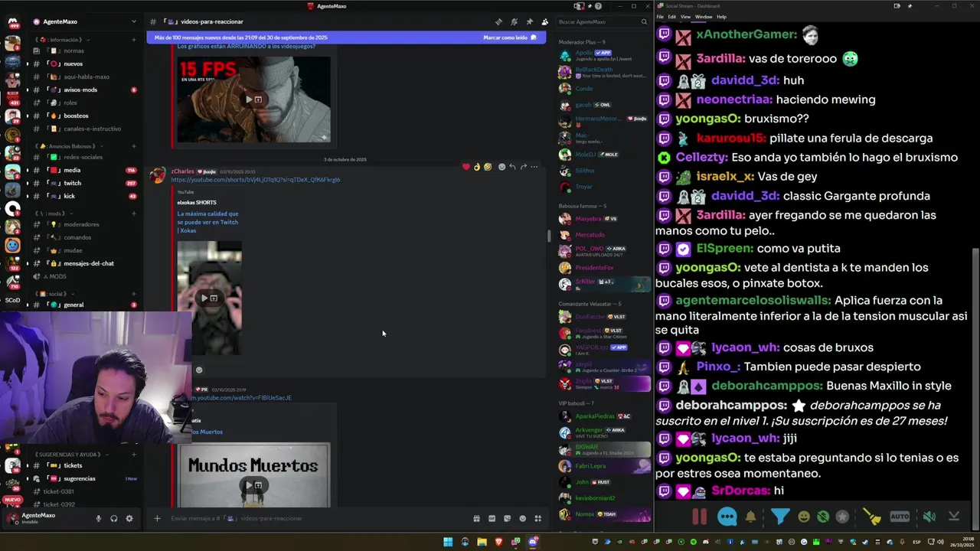Open Help menu in Social Stream
This screenshot has width=980, height=551.
tap(721, 17)
